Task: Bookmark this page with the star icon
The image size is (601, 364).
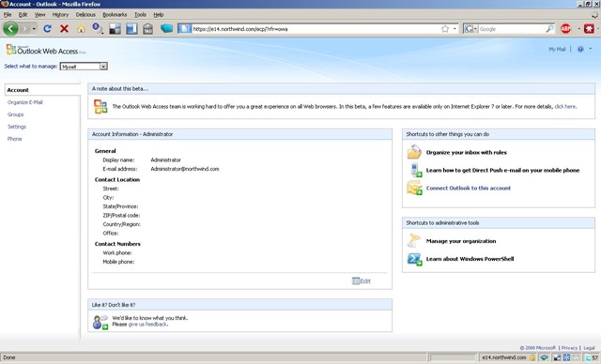Action: point(444,29)
